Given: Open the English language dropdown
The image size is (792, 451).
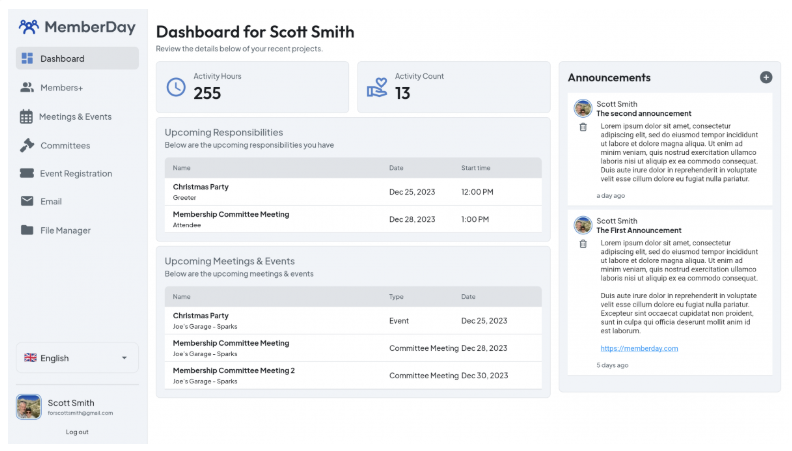Looking at the screenshot, I should point(77,358).
